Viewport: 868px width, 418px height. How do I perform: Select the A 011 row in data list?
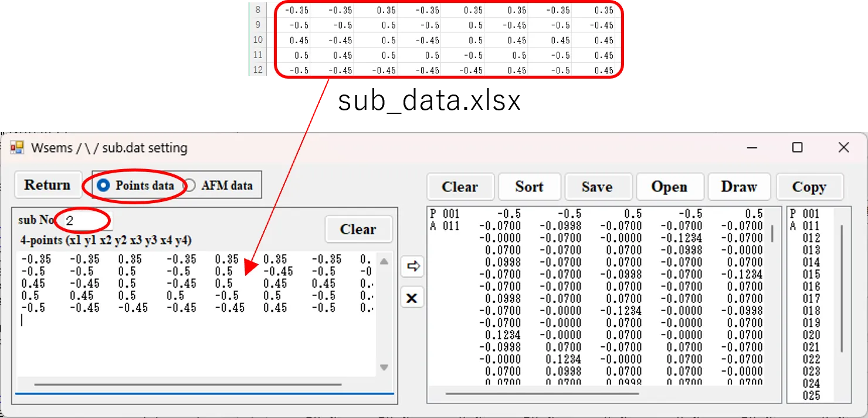pyautogui.click(x=598, y=225)
